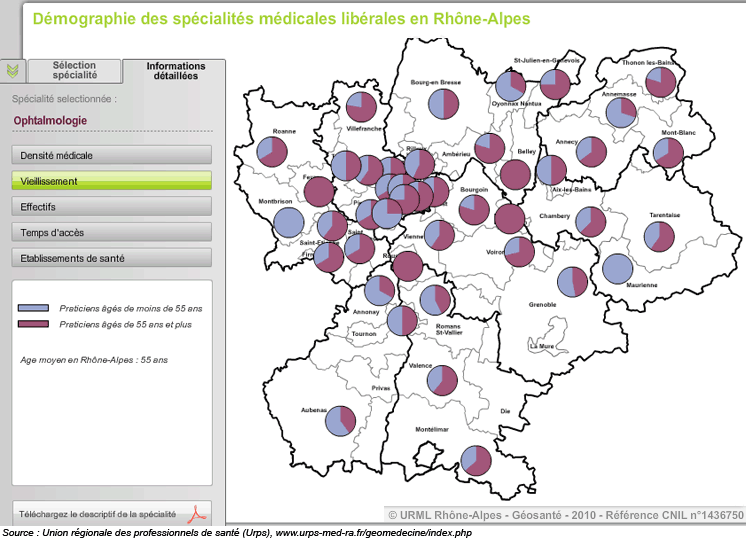
Task: Click the Belley all-purple pie chart
Action: tap(515, 175)
